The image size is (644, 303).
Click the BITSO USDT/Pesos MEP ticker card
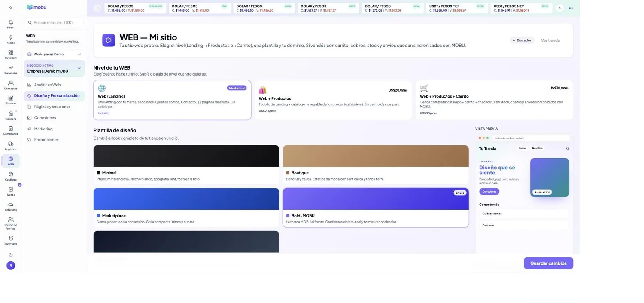coord(457,8)
